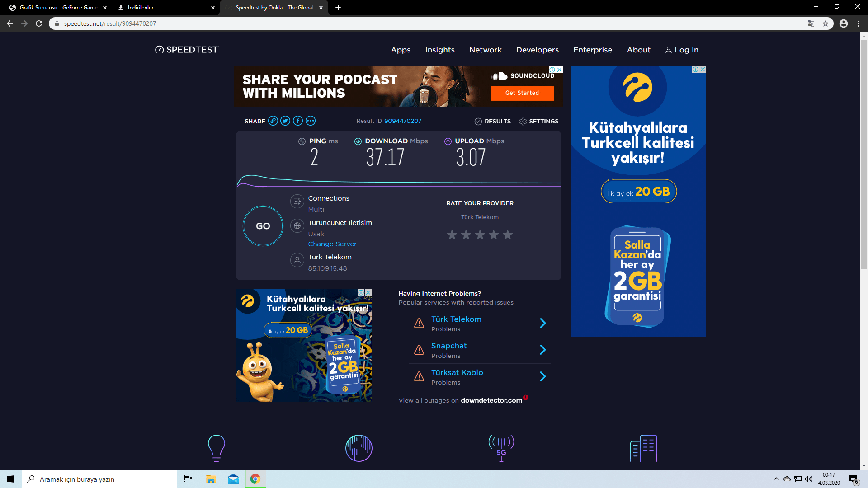This screenshot has height=488, width=868.
Task: Click the Speedtest logo
Action: [187, 50]
